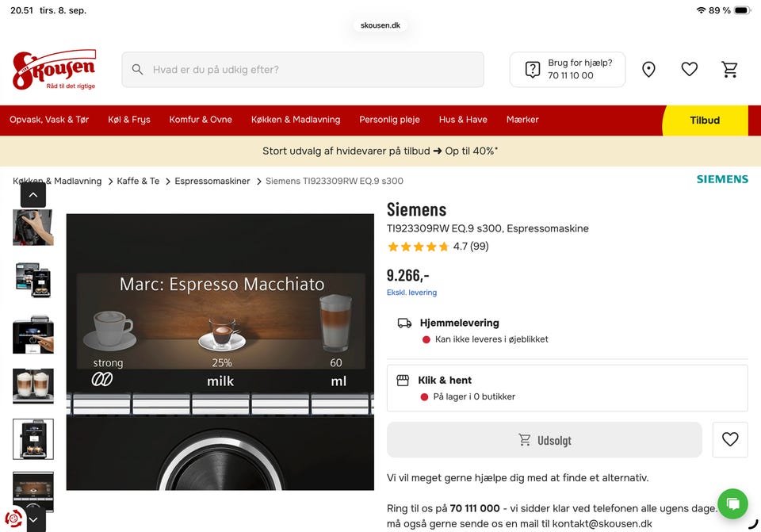Click the Wi-Fi status icon

point(701,10)
